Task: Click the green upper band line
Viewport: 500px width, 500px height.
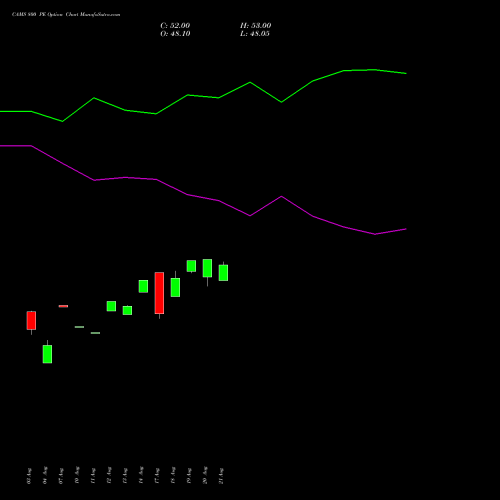Action: pyautogui.click(x=203, y=97)
